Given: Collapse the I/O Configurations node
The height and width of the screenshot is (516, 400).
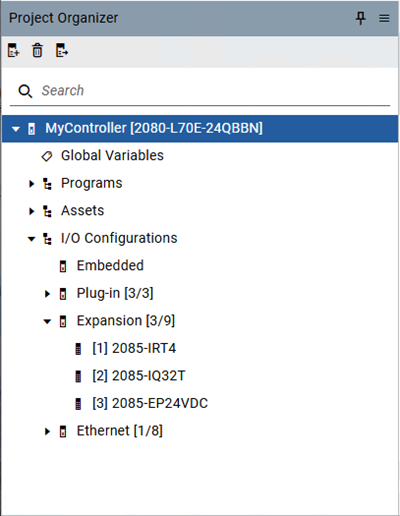Looking at the screenshot, I should pyautogui.click(x=31, y=239).
